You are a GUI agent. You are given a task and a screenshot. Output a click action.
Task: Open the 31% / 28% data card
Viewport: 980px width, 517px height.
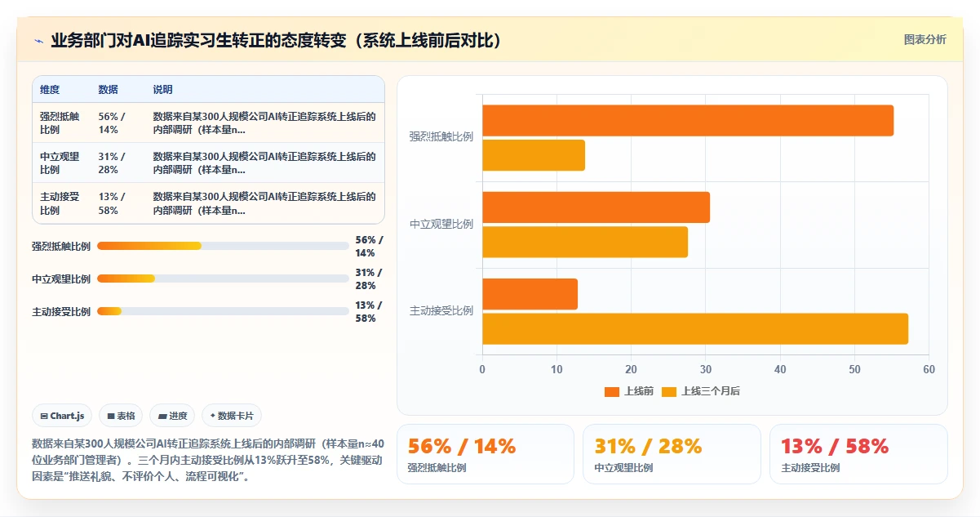coord(672,454)
